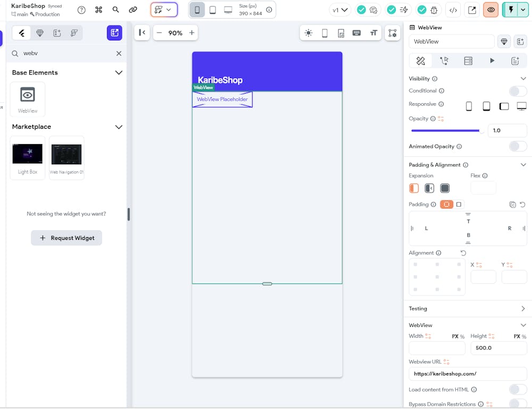Screen dimensions: 532x409
Task: Select the tablet device preview icon
Action: click(x=213, y=10)
